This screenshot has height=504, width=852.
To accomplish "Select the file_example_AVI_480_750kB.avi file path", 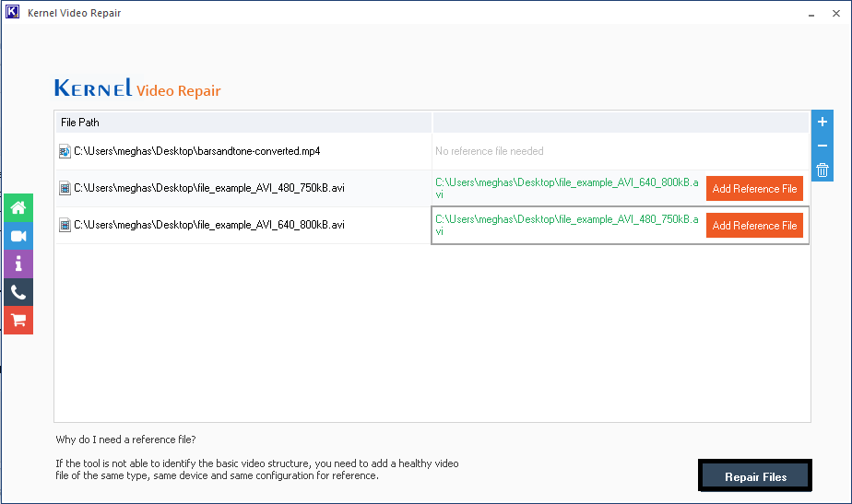I will pyautogui.click(x=209, y=188).
